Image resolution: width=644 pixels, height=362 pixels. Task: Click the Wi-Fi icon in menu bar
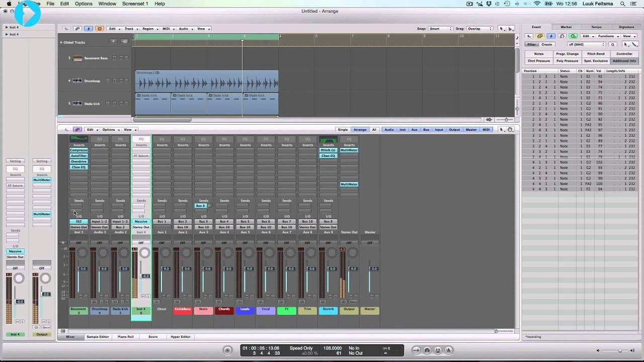click(x=537, y=4)
